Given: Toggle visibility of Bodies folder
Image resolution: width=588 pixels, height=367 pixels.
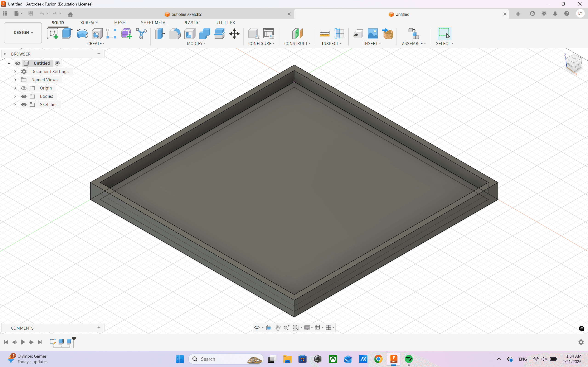Looking at the screenshot, I should click(24, 96).
